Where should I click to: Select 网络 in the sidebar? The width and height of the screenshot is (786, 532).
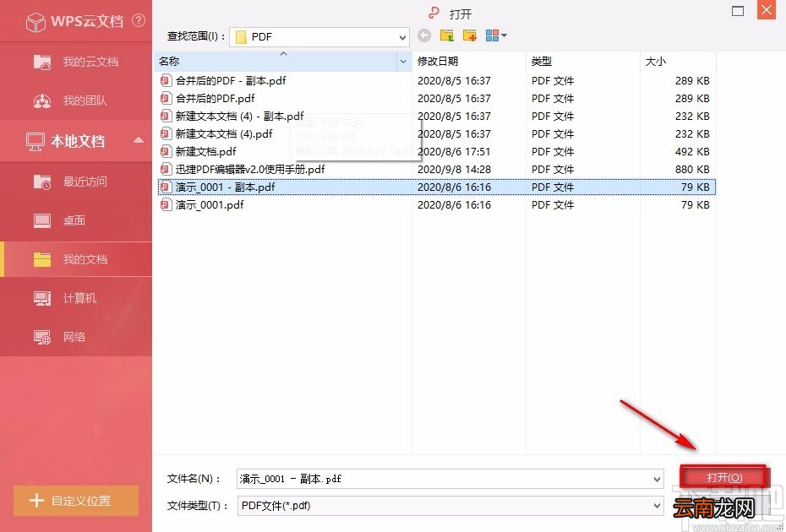76,337
